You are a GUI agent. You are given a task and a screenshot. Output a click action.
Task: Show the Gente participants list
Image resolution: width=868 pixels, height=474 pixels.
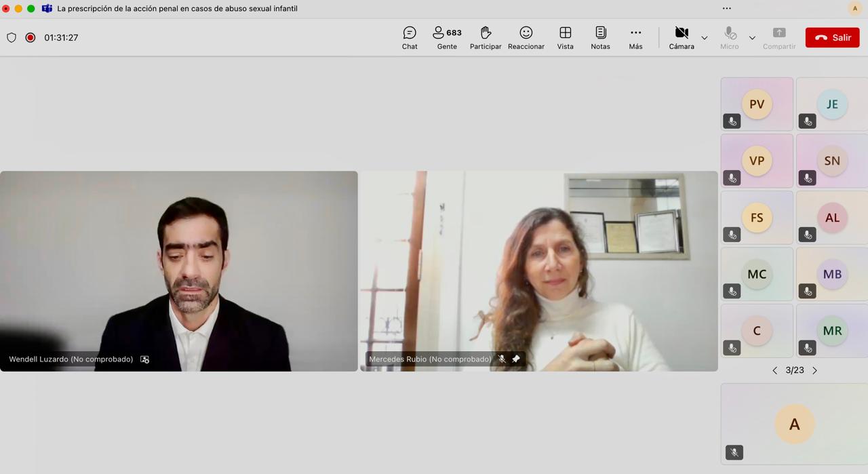tap(447, 38)
